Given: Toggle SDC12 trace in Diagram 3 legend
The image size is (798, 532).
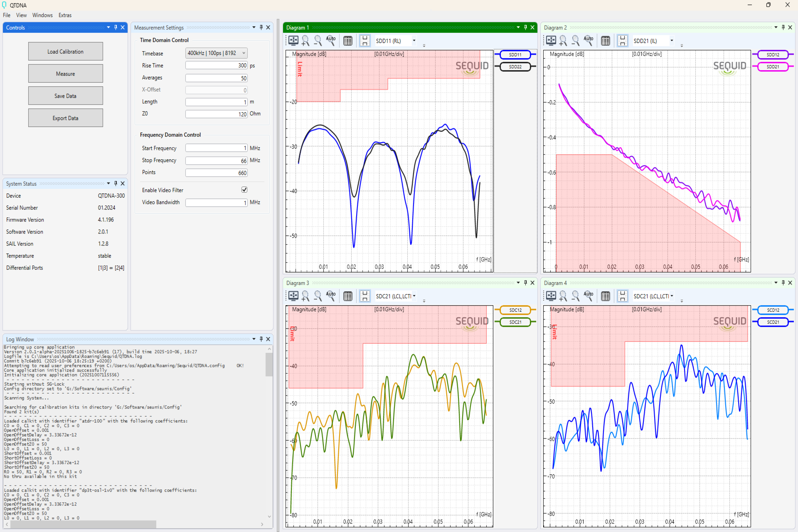Looking at the screenshot, I should coord(515,310).
